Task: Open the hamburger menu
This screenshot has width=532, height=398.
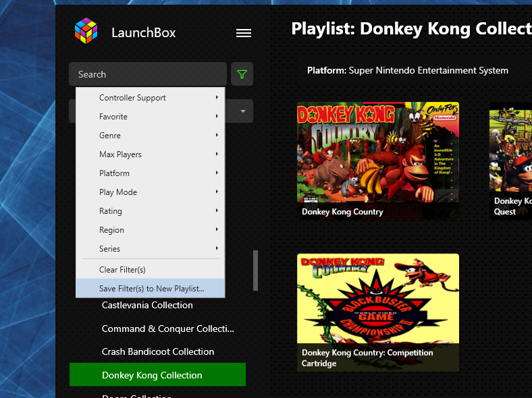Action: click(x=244, y=33)
